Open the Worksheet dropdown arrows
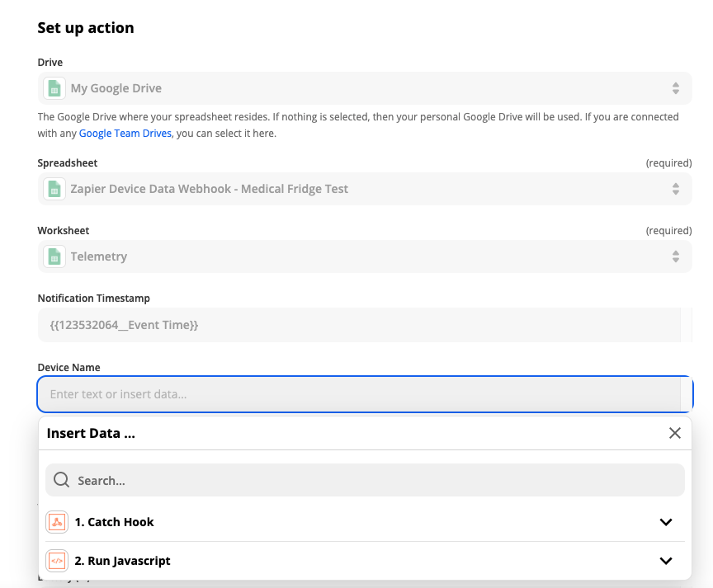713x588 pixels. pyautogui.click(x=676, y=256)
